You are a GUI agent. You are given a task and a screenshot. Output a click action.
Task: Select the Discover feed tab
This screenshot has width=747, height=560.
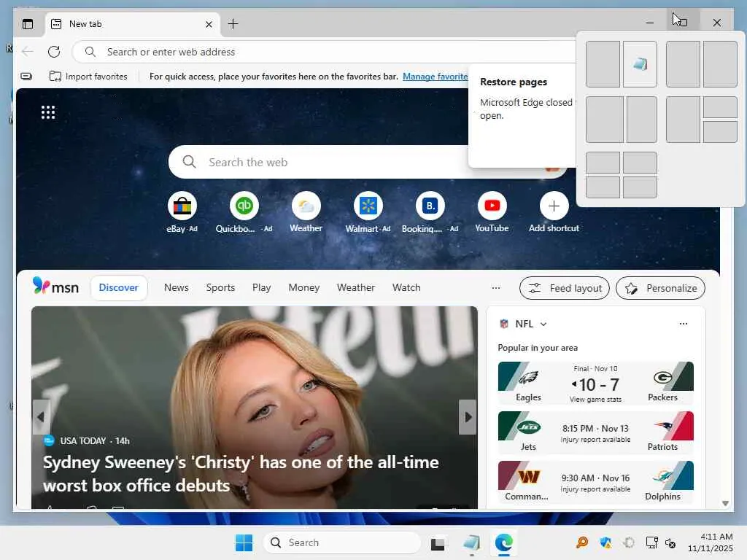tap(119, 287)
